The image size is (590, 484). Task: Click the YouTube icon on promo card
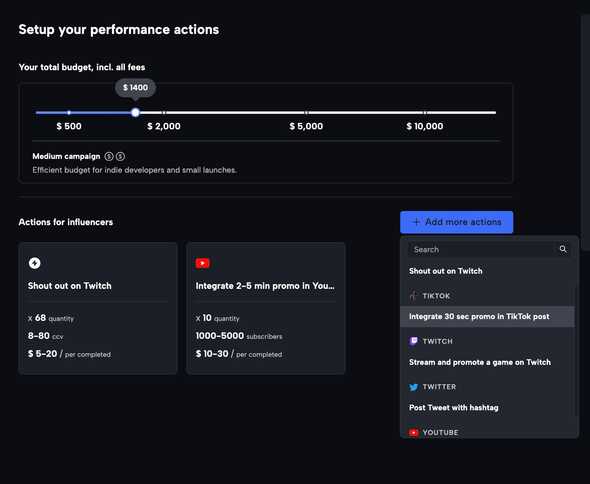click(x=202, y=263)
